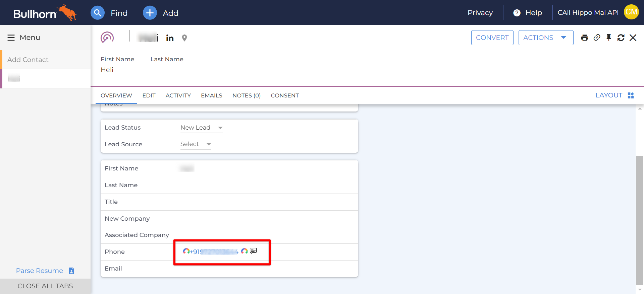Click the CM user avatar
The width and height of the screenshot is (644, 294).
631,12
